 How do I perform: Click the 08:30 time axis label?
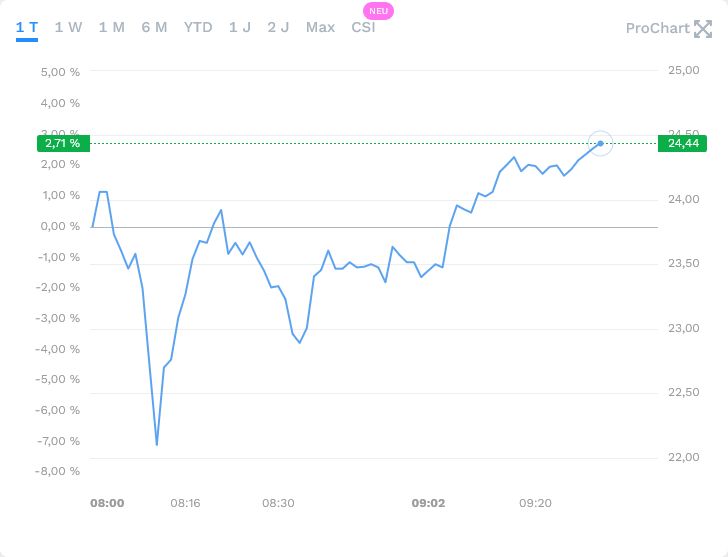(278, 503)
